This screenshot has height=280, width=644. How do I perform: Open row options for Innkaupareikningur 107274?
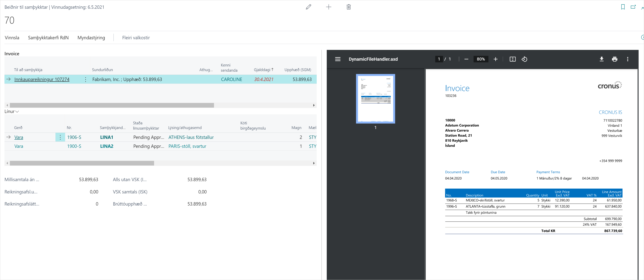click(x=85, y=79)
